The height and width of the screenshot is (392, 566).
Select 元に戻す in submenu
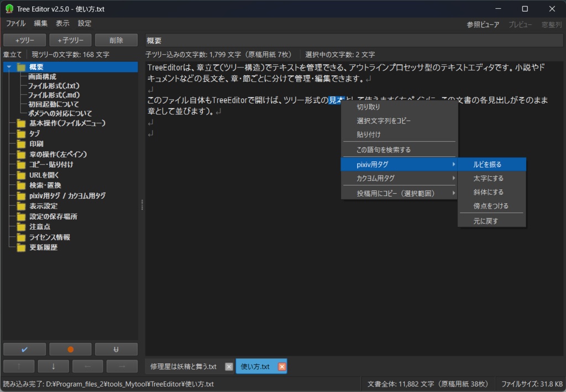tap(491, 221)
